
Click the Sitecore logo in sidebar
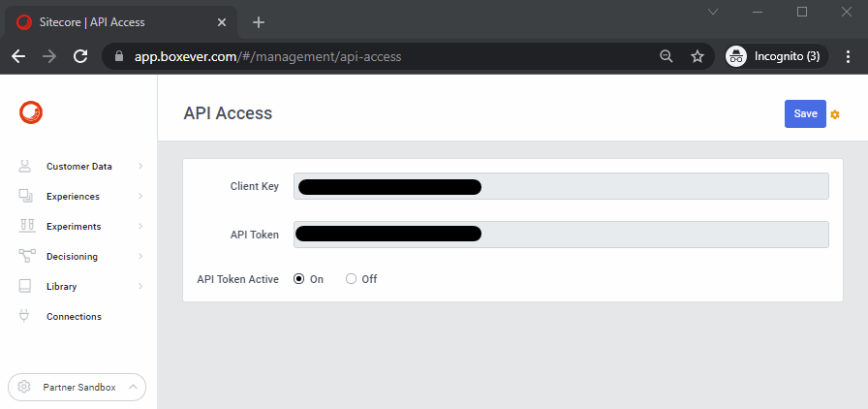pyautogui.click(x=31, y=112)
